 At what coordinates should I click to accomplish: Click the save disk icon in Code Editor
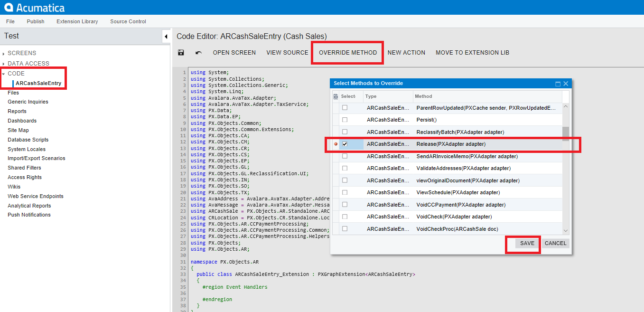(x=181, y=53)
